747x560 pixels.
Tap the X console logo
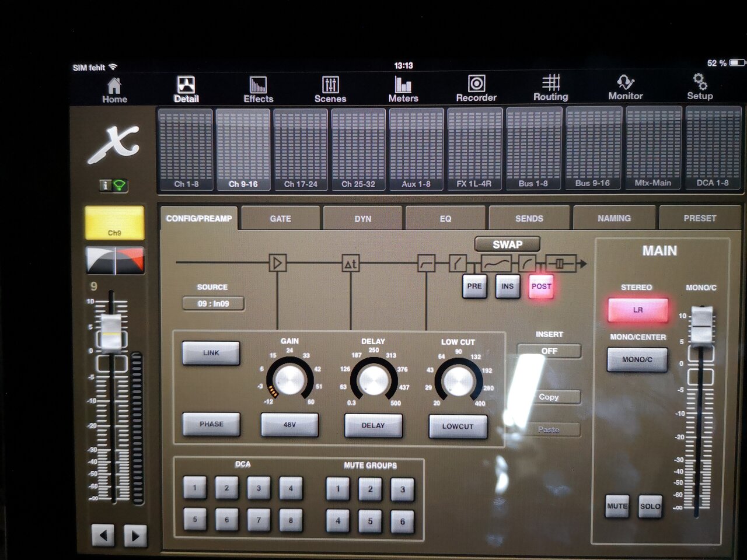114,144
